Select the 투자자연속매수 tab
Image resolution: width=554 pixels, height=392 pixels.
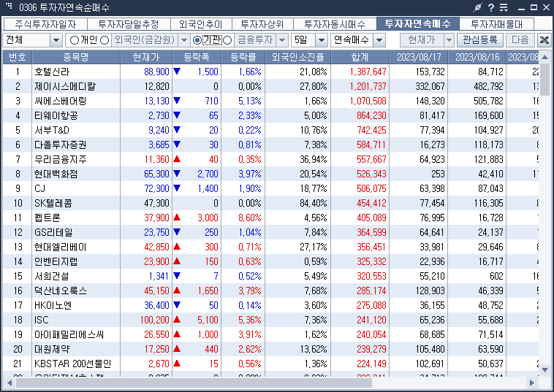click(417, 23)
